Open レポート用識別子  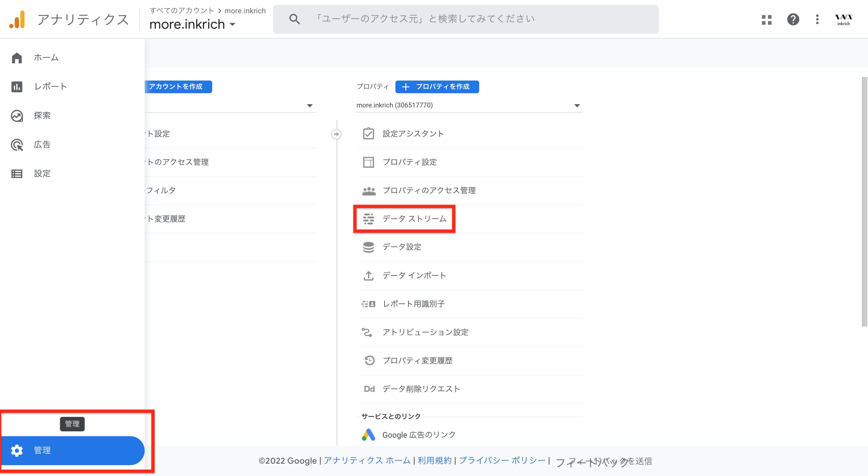(x=470, y=304)
